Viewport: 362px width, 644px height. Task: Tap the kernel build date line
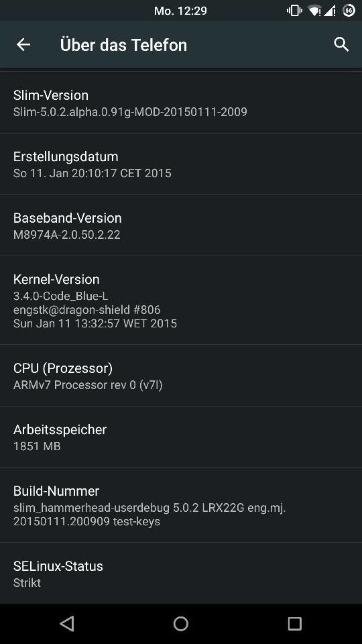tap(95, 323)
